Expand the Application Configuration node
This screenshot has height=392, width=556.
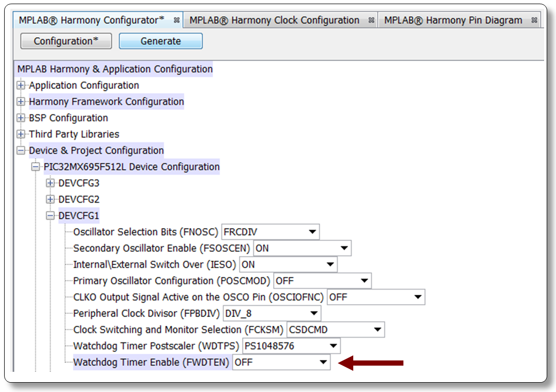pos(21,86)
